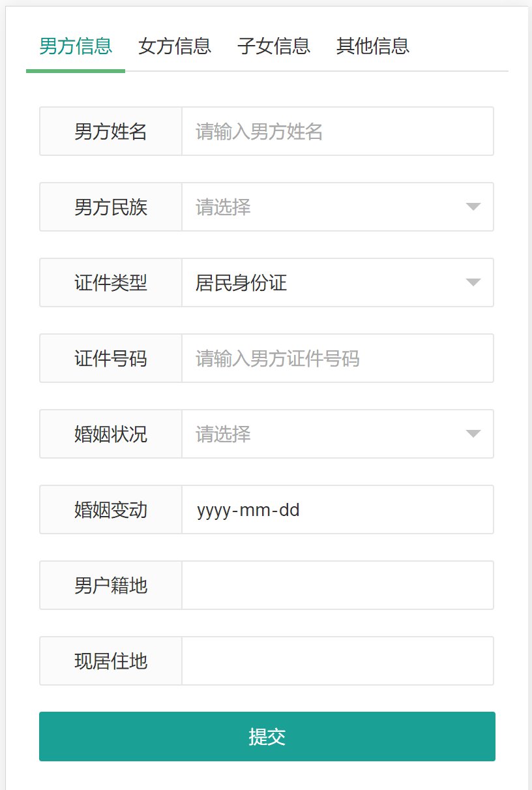Expand the 婚姻状况 dropdown arrow
The height and width of the screenshot is (790, 532).
[x=473, y=434]
